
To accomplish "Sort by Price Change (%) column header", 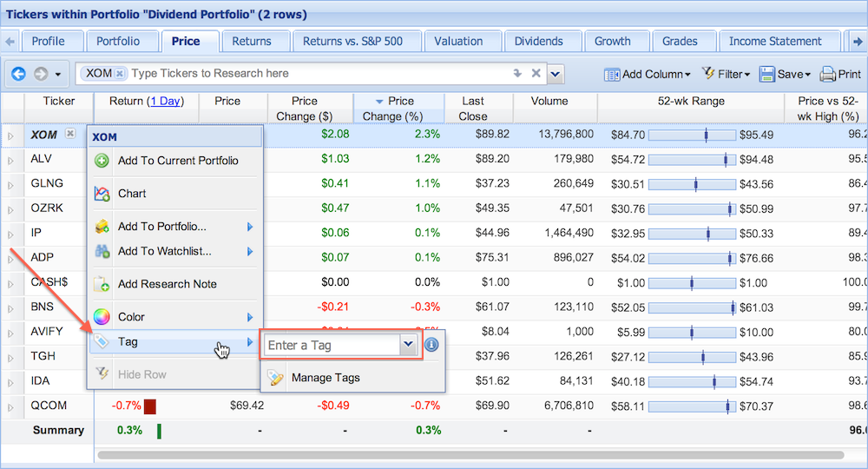I will [x=398, y=109].
